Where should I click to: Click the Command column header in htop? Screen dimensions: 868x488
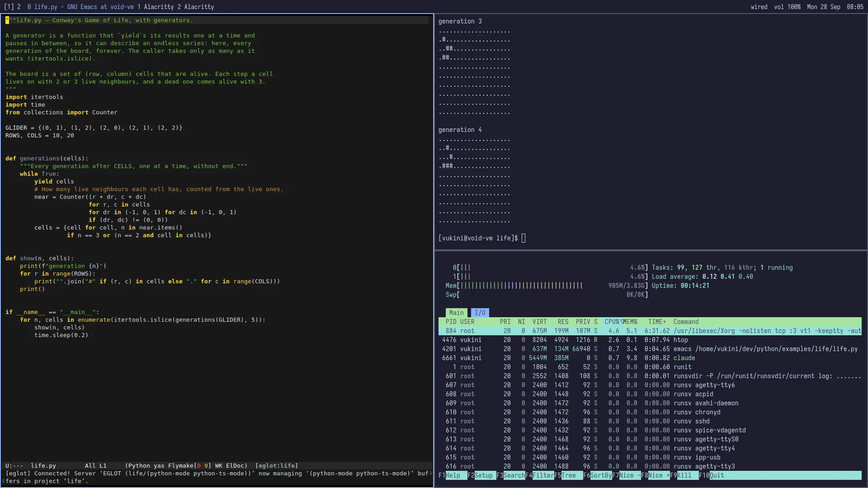tap(686, 322)
